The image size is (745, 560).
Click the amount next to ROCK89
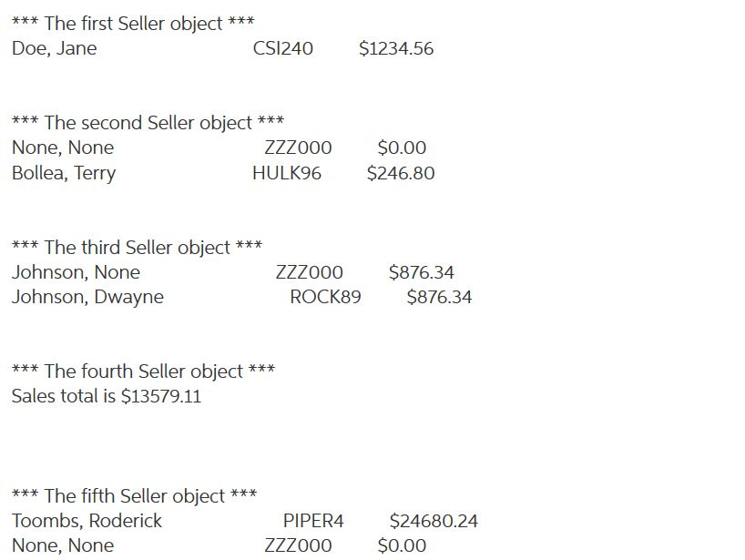pyautogui.click(x=439, y=297)
